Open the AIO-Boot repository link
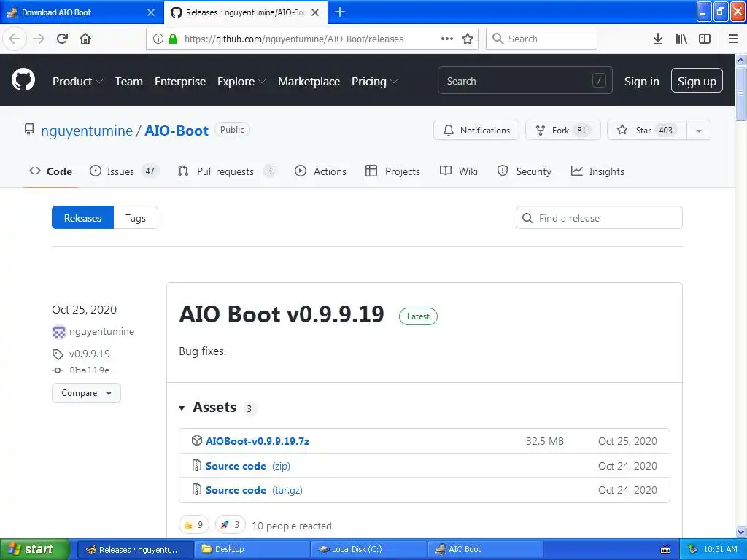Viewport: 747px width, 560px height. point(177,131)
